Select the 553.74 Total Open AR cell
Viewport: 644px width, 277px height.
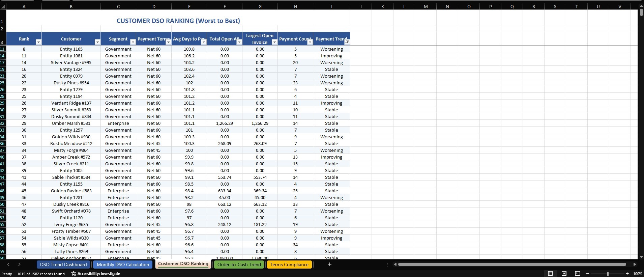click(225, 177)
